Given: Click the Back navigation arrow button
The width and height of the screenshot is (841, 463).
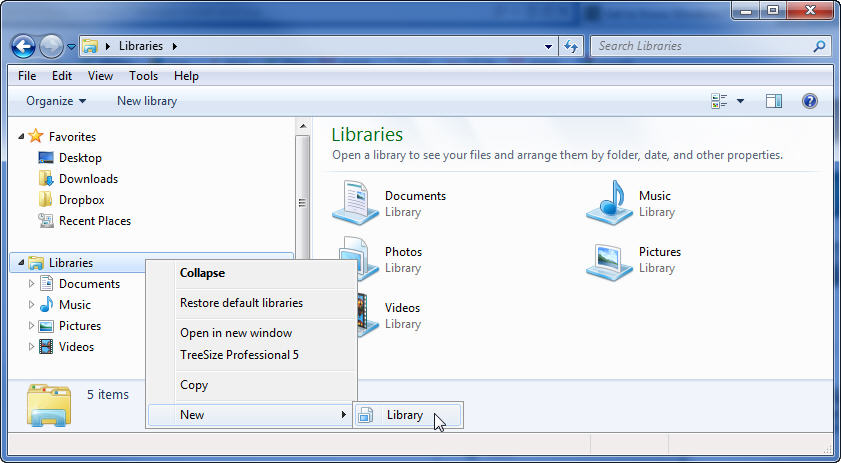Looking at the screenshot, I should pyautogui.click(x=23, y=46).
